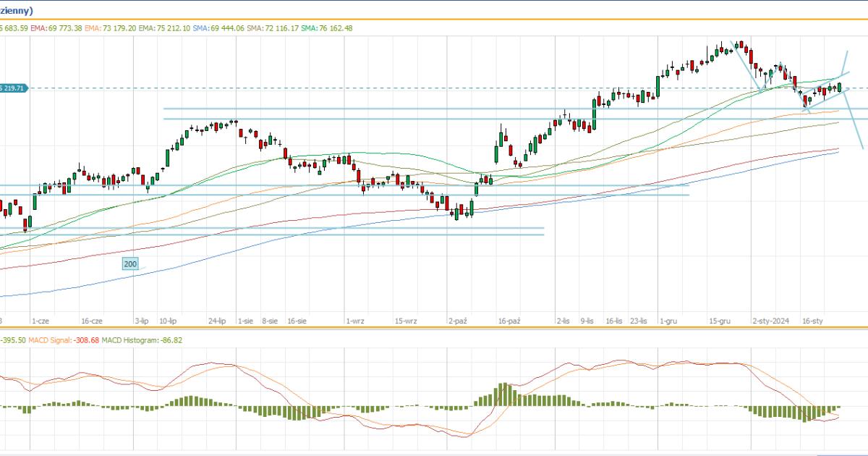The width and height of the screenshot is (868, 456).
Task: Click the current price tag showing 219.71
Action: (13, 88)
